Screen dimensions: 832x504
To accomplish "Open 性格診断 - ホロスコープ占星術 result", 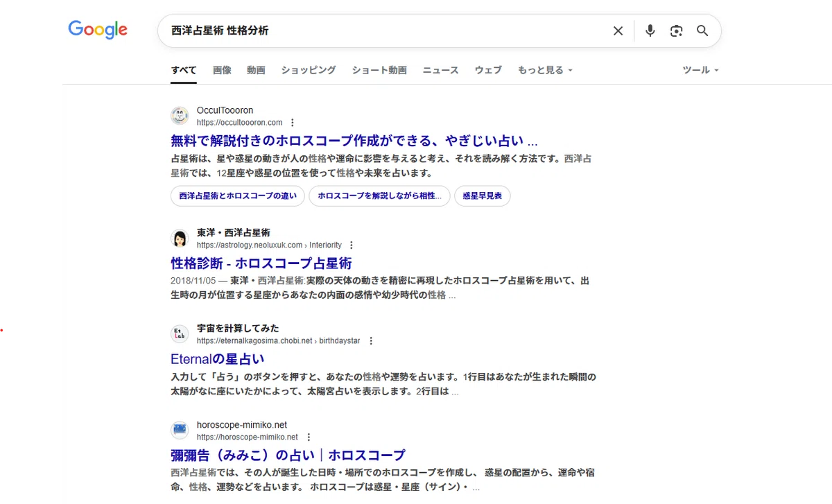I will (x=261, y=263).
